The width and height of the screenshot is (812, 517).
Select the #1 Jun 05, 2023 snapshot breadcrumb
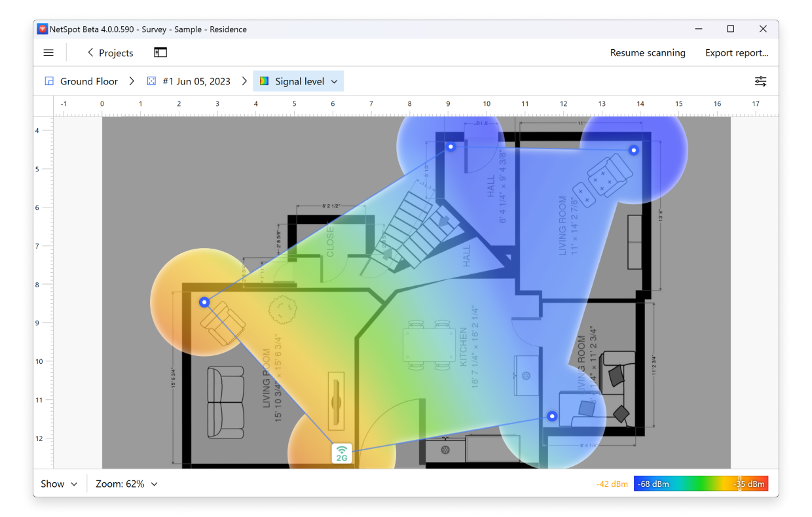196,81
